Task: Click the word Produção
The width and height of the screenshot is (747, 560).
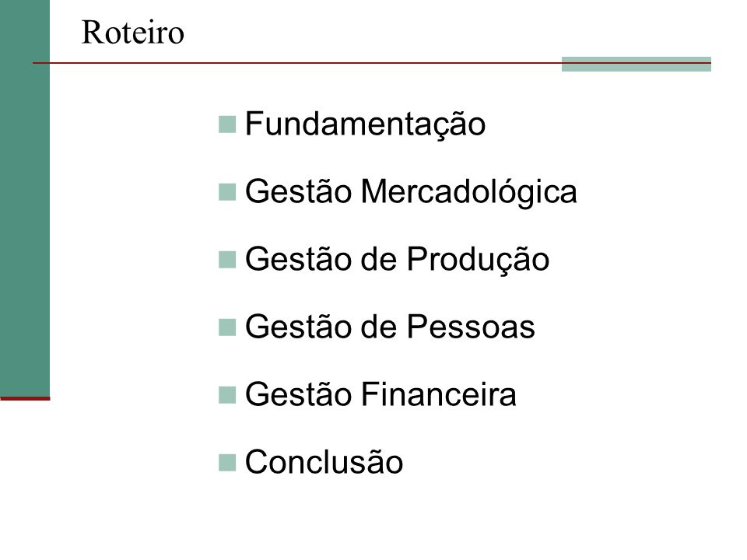Action: [478, 260]
